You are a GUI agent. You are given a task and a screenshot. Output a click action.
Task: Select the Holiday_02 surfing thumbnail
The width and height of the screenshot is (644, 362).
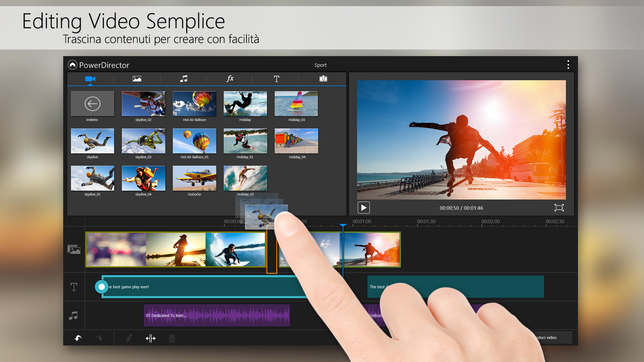[x=245, y=178]
